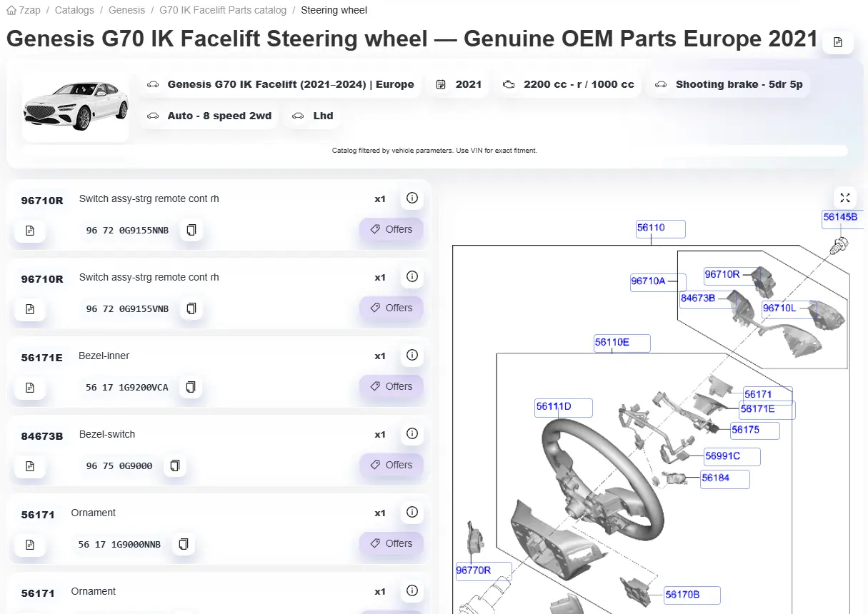Click document icon next to page title
The width and height of the screenshot is (868, 614).
pos(838,42)
